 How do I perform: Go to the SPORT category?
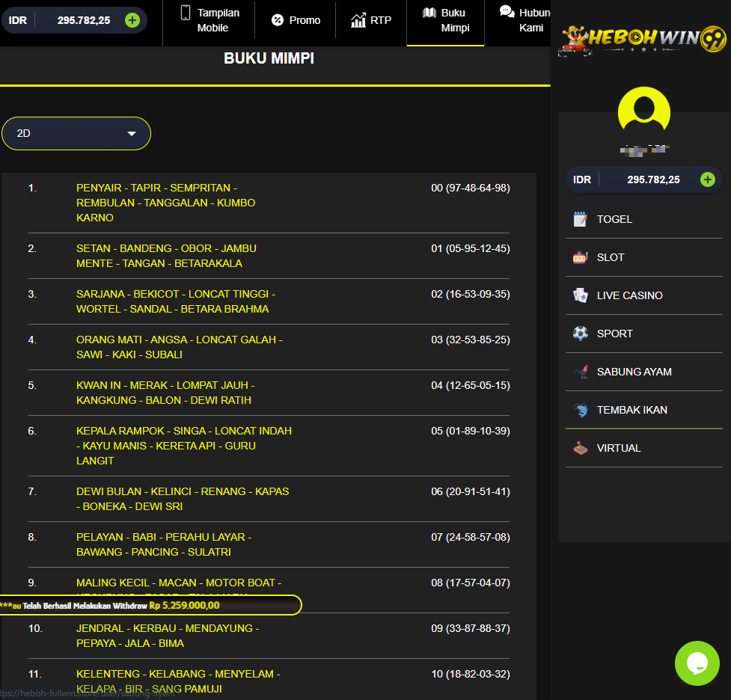click(x=643, y=334)
